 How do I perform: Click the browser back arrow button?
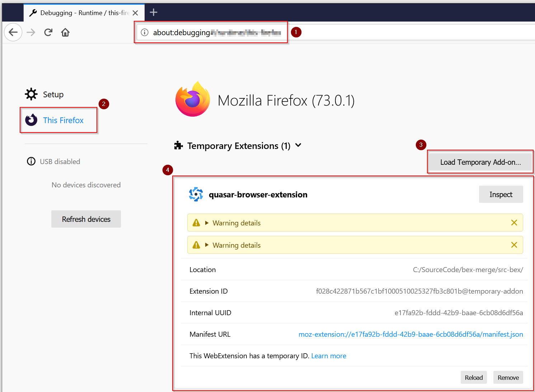tap(13, 33)
